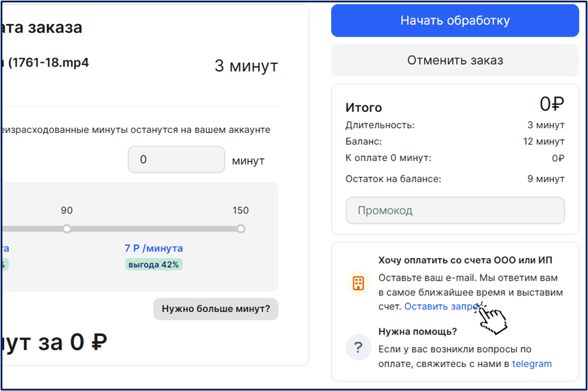This screenshot has width=588, height=391.
Task: Click the К оплате 0 минут: label
Action: [x=388, y=158]
